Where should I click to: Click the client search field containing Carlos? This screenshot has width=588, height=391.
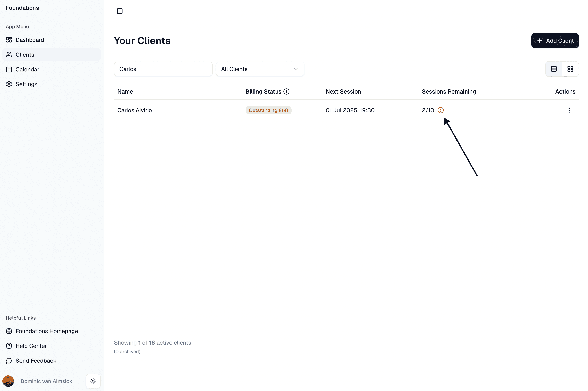click(163, 69)
